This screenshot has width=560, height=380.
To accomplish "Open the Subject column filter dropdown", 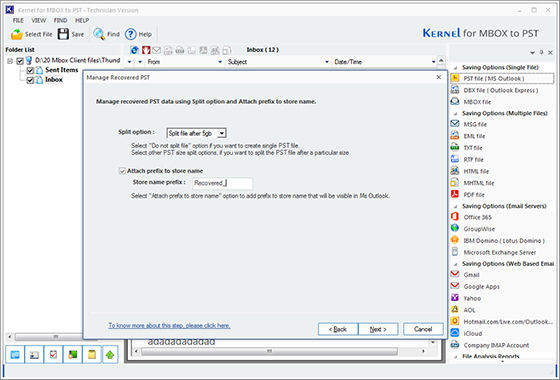I will 327,62.
